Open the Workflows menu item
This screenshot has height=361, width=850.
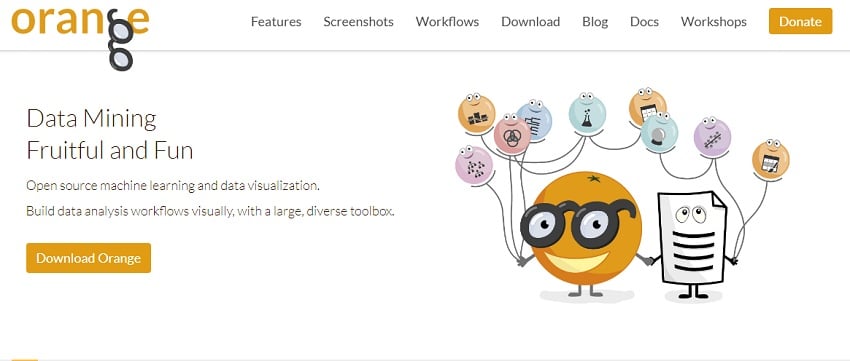point(447,22)
